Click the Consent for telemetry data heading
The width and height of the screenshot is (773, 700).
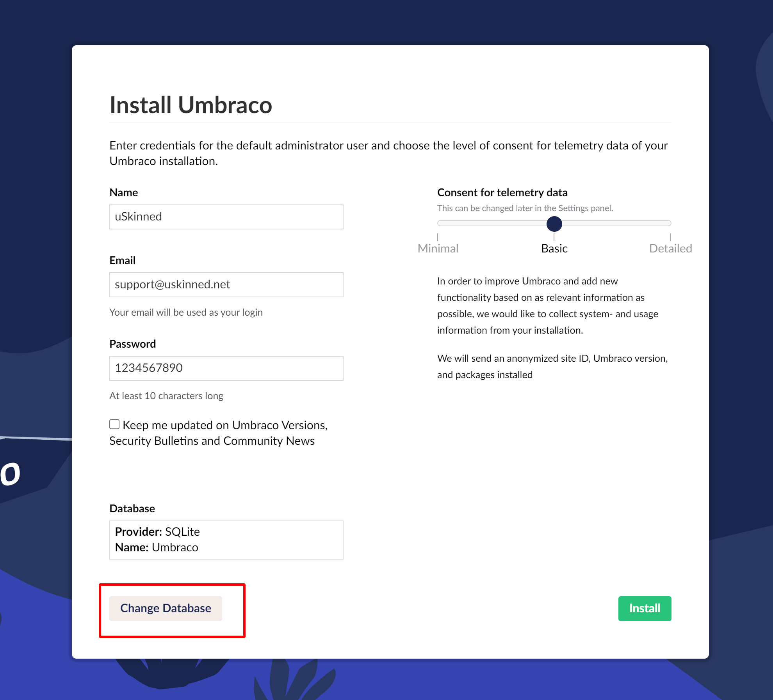502,193
